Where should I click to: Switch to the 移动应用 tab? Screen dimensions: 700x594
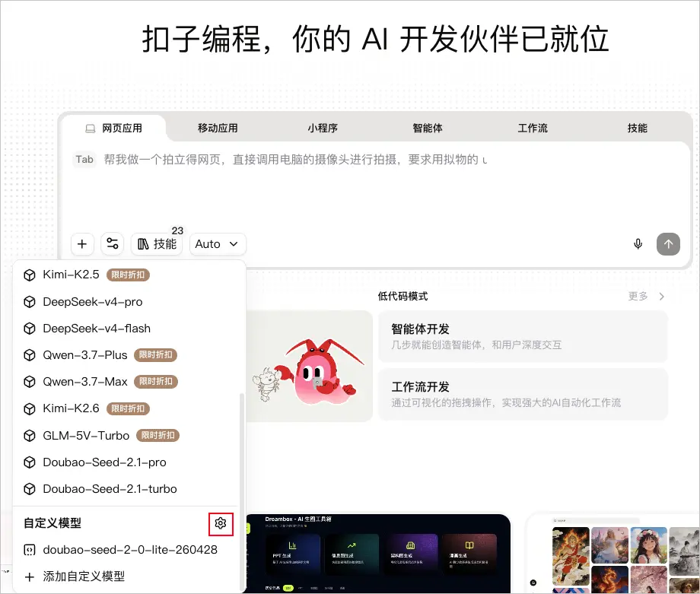218,129
